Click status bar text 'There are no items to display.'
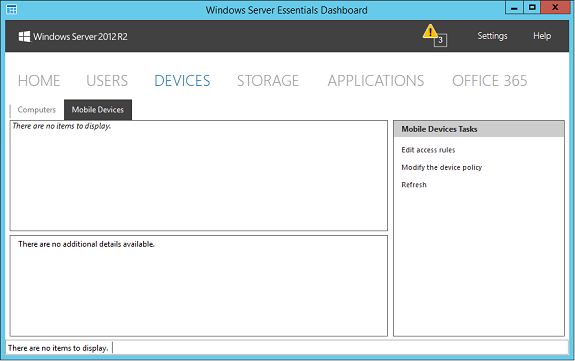 pos(58,348)
